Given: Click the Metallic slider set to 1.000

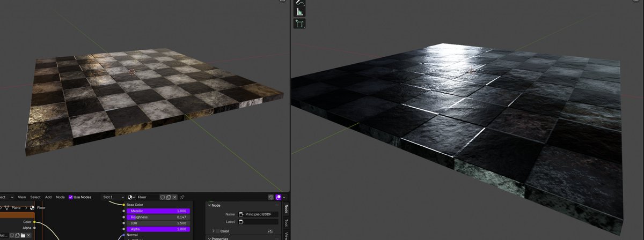Looking at the screenshot, I should point(158,211).
